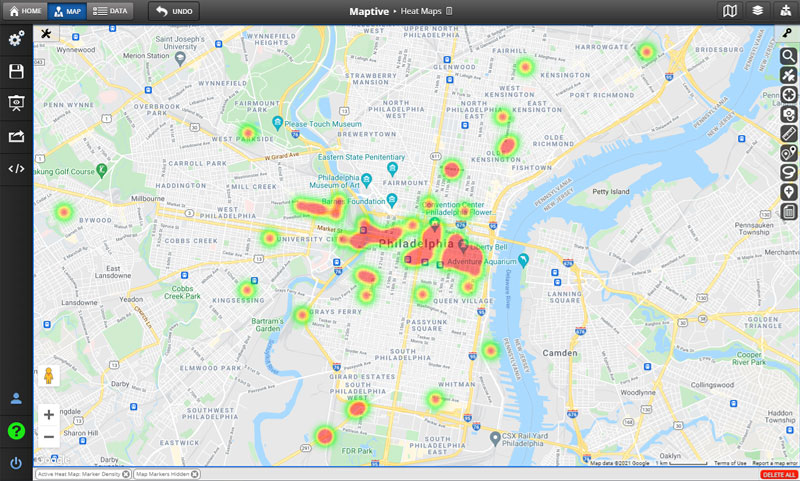Click the green help question mark
This screenshot has width=800, height=481.
coord(16,432)
